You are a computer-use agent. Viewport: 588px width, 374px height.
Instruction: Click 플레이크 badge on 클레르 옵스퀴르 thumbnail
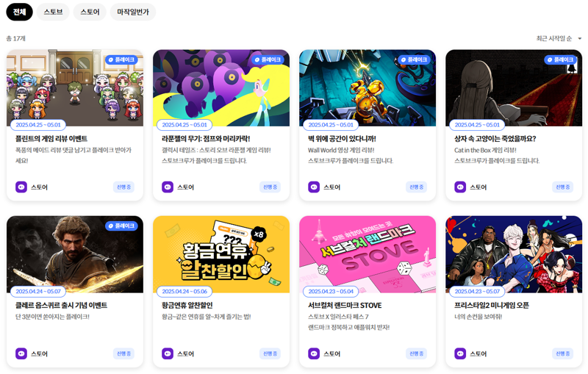[x=121, y=226]
